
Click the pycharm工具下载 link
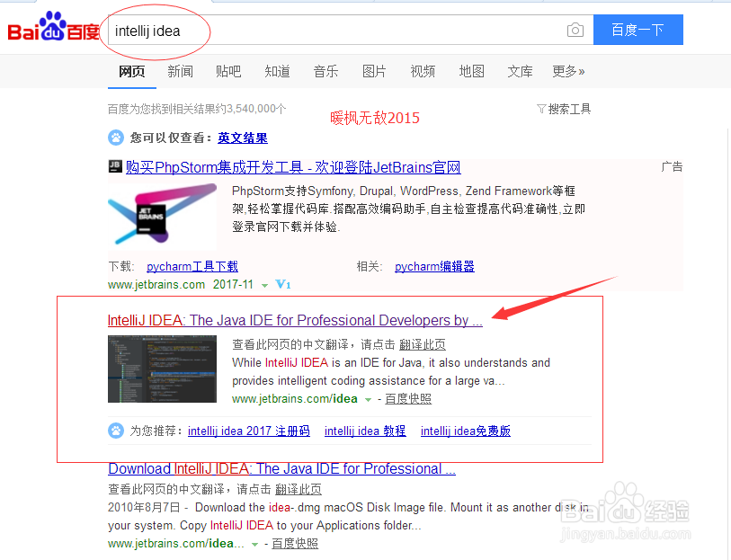tap(192, 266)
